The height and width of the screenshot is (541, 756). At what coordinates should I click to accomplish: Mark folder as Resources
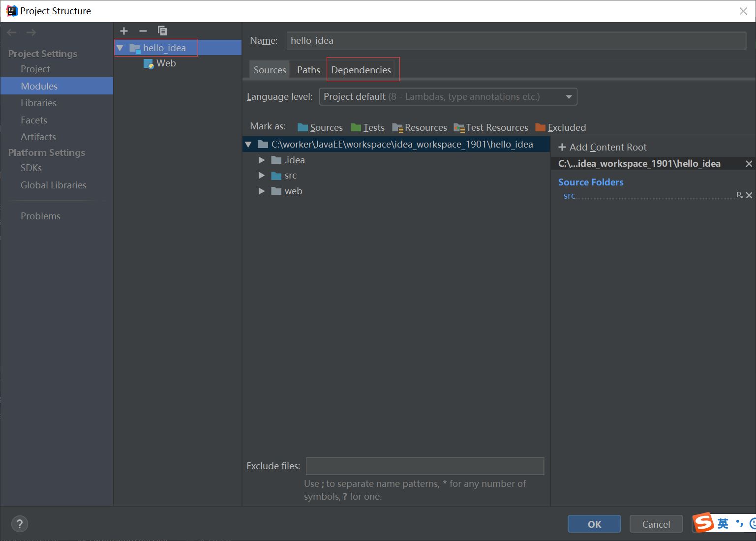[x=420, y=127]
